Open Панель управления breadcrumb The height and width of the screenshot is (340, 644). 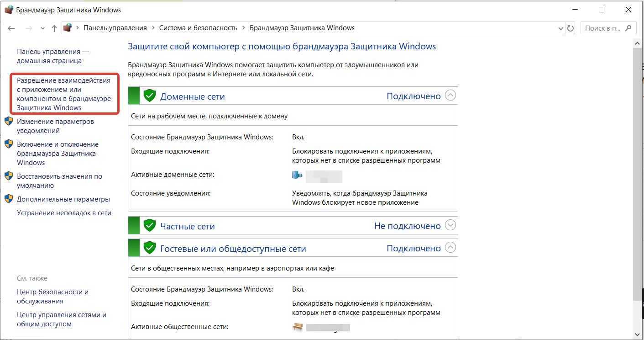(115, 28)
